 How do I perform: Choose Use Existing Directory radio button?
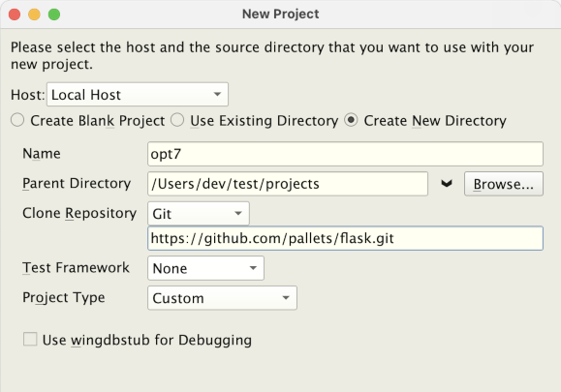point(177,120)
